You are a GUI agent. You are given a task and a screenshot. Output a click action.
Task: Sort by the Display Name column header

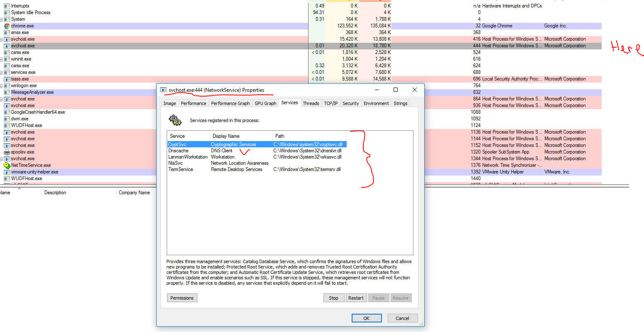click(x=241, y=136)
